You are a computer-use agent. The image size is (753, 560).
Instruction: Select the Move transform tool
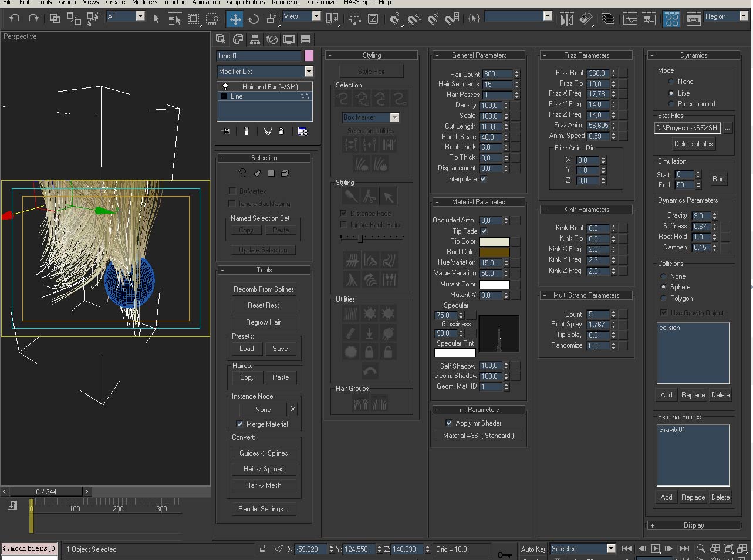235,19
